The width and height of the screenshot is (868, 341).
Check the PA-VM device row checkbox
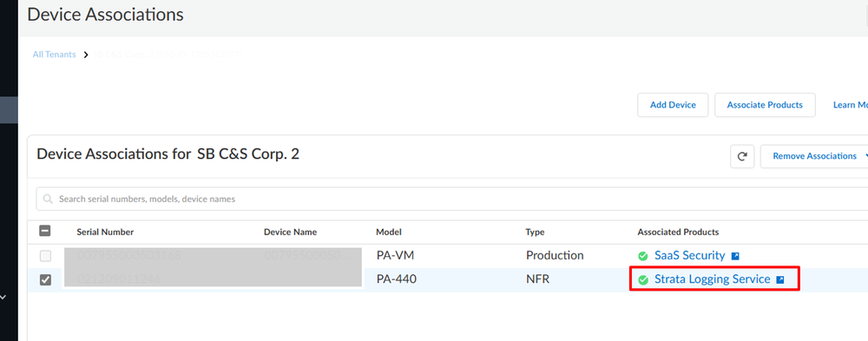[45, 256]
